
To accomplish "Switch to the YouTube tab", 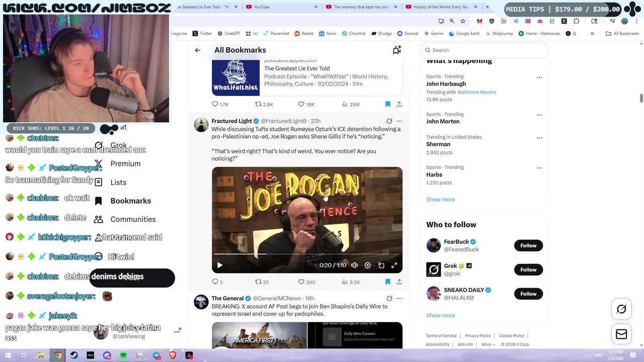I will point(282,7).
